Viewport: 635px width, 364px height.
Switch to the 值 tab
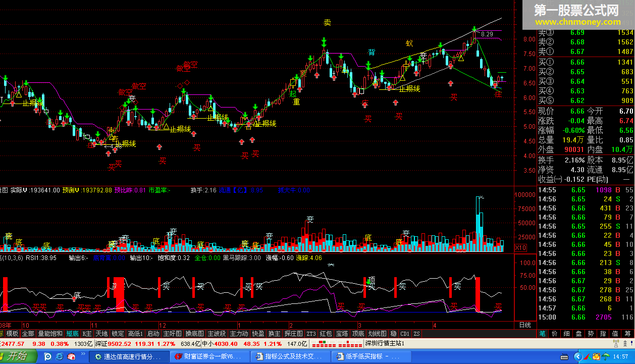coord(615,334)
